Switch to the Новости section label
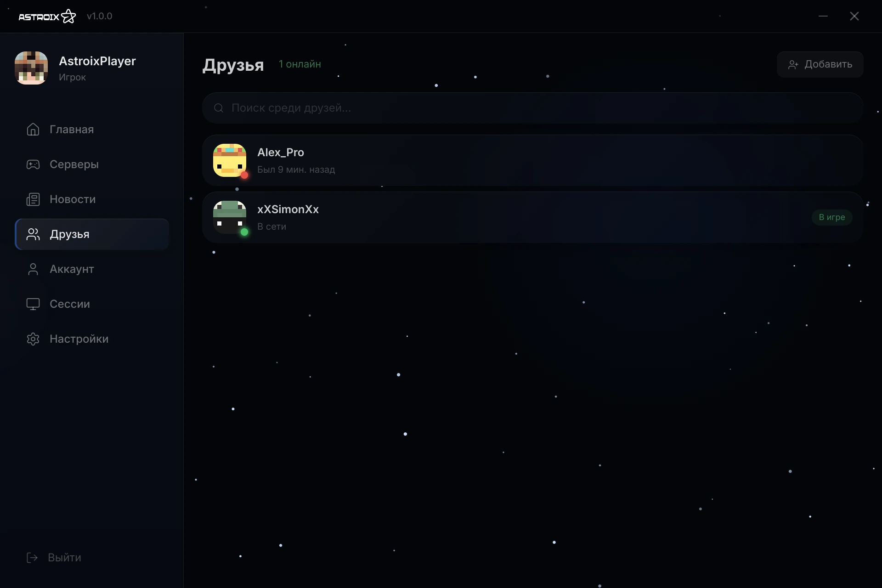The width and height of the screenshot is (882, 588). (x=73, y=199)
